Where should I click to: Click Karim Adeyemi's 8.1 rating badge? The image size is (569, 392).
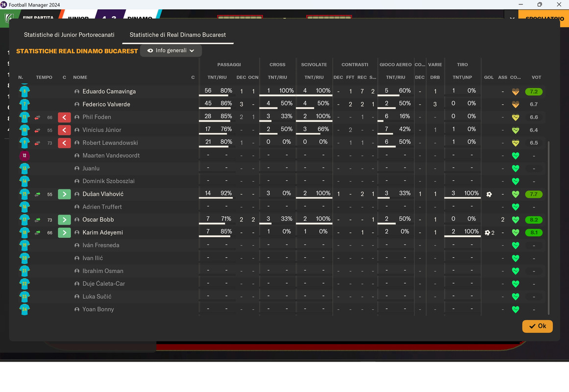pyautogui.click(x=534, y=233)
